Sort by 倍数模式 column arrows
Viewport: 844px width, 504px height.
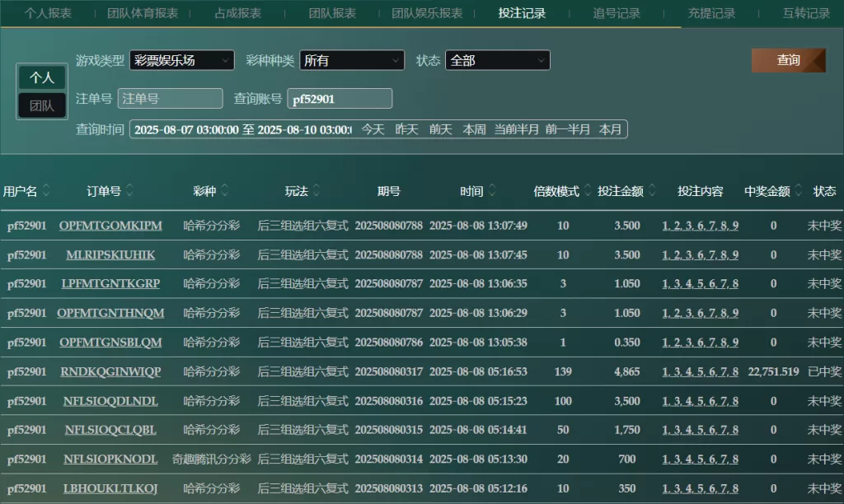(x=587, y=190)
